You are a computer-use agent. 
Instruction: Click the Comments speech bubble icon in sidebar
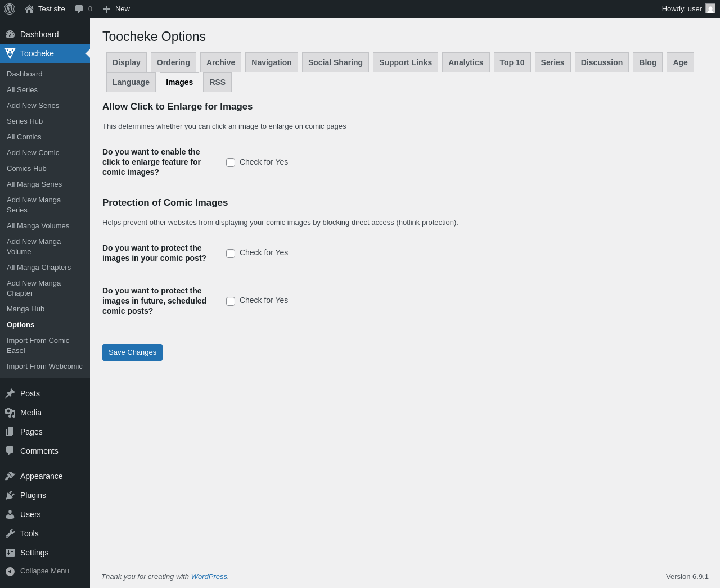tap(10, 451)
